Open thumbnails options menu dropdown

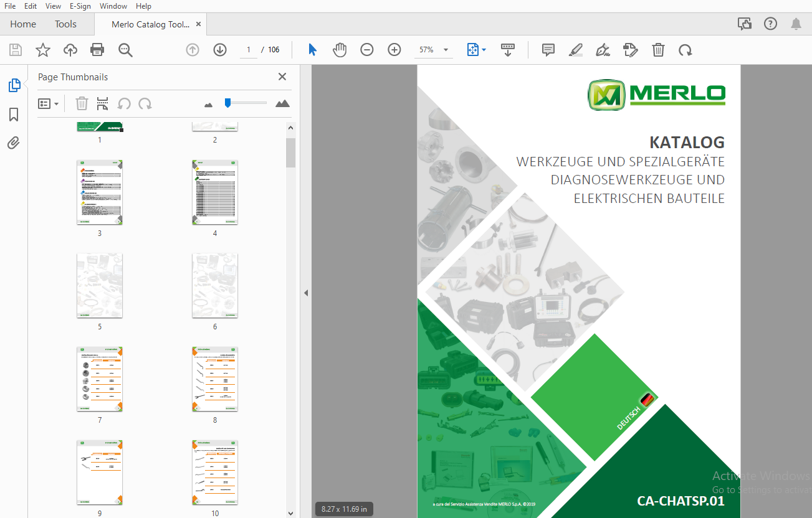point(49,103)
